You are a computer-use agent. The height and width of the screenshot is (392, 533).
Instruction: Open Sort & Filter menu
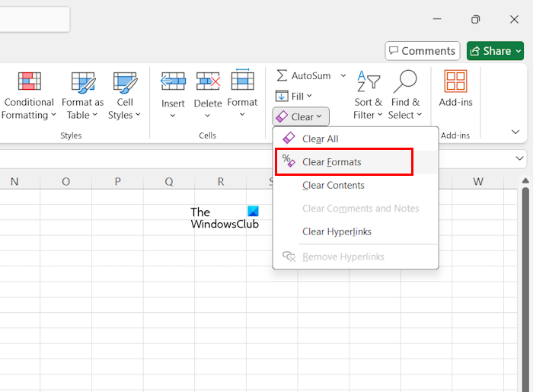[368, 95]
